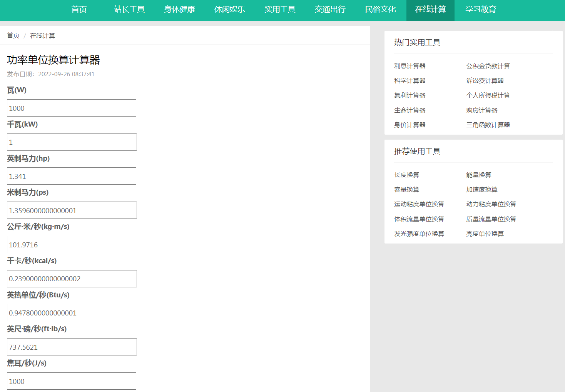The image size is (565, 392).
Task: Go to 学习教育 in top navigation
Action: (481, 10)
